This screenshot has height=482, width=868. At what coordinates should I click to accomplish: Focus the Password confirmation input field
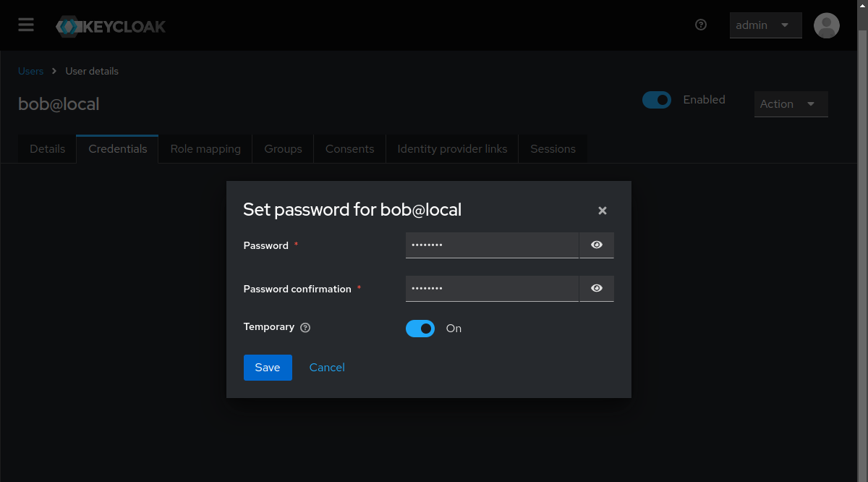pos(492,289)
